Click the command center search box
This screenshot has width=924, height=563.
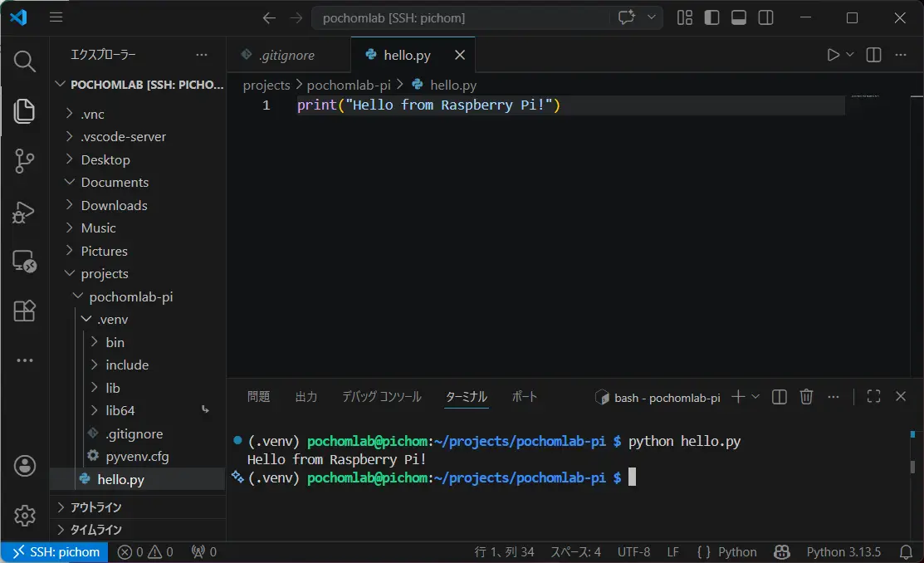coord(462,17)
